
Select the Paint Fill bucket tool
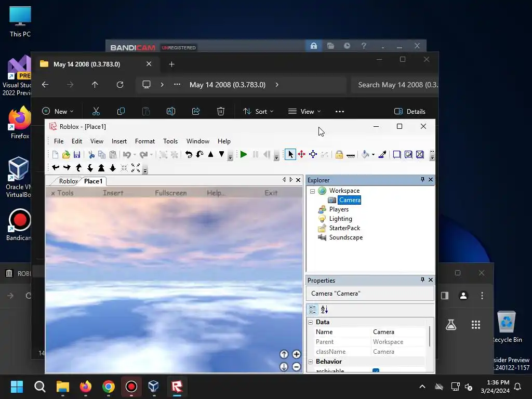click(365, 155)
